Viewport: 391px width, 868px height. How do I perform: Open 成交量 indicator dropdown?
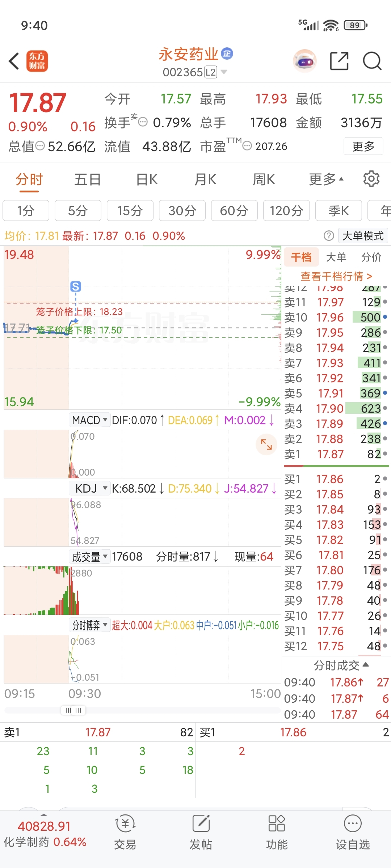click(x=90, y=557)
